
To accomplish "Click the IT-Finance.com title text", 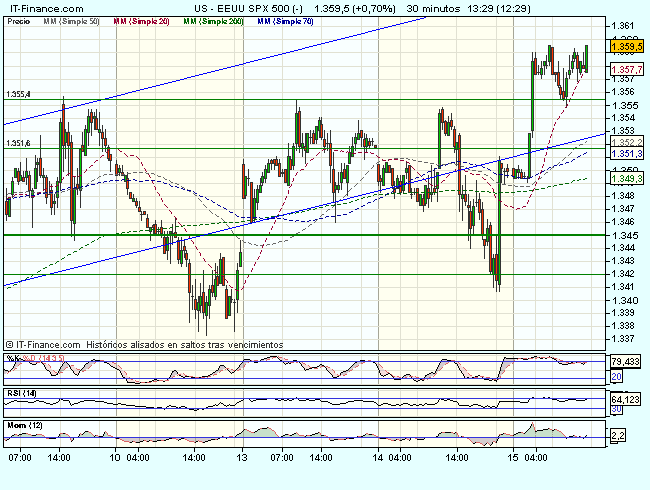I will (x=46, y=9).
